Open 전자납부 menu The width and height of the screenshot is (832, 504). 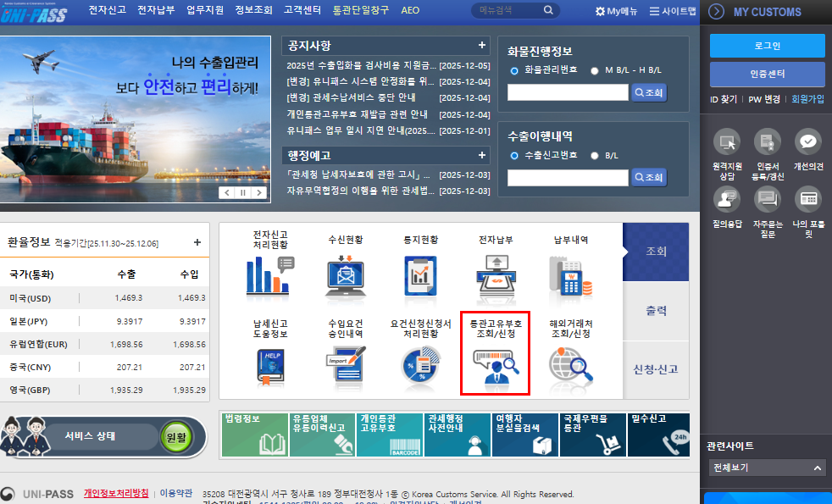point(156,10)
